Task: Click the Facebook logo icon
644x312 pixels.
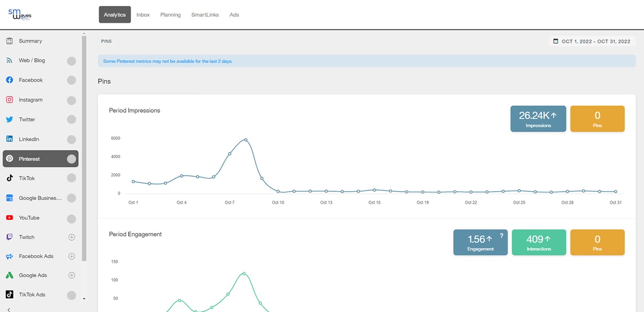Action: (9, 80)
